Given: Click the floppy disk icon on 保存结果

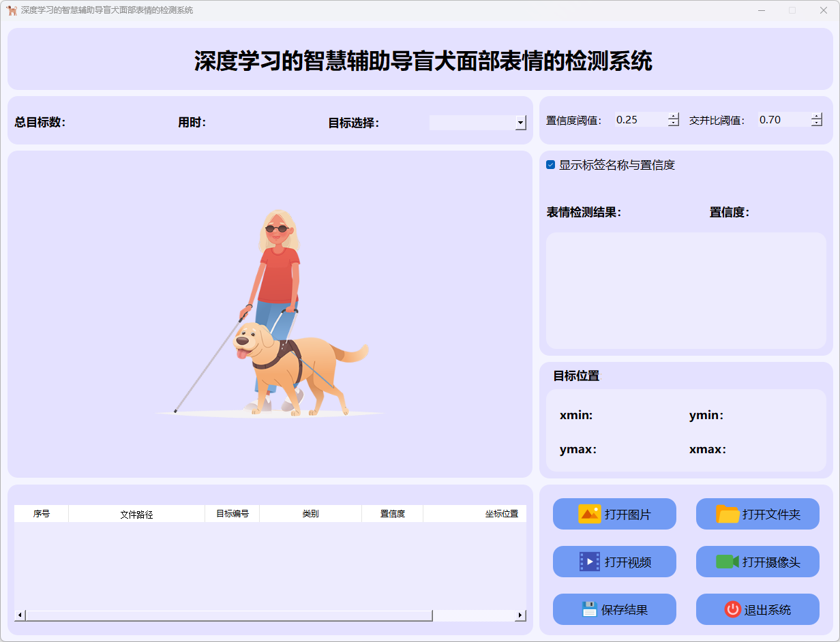Looking at the screenshot, I should tap(589, 609).
